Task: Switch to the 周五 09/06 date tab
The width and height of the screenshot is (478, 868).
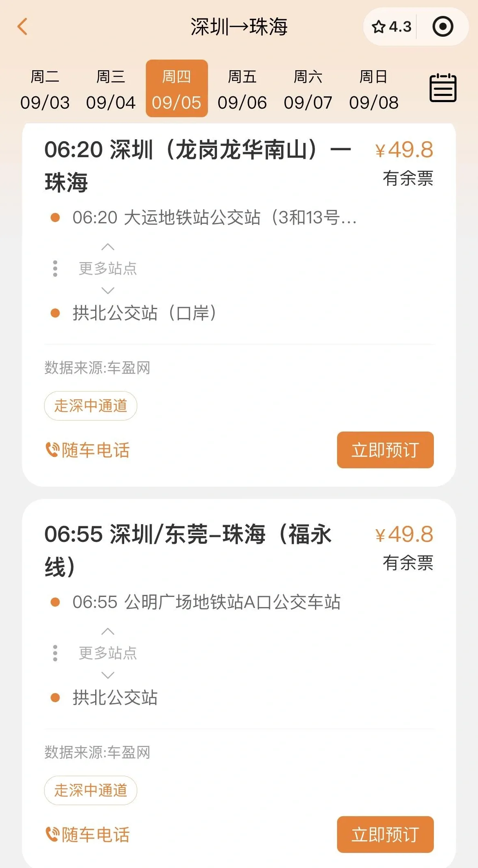Action: pyautogui.click(x=242, y=89)
